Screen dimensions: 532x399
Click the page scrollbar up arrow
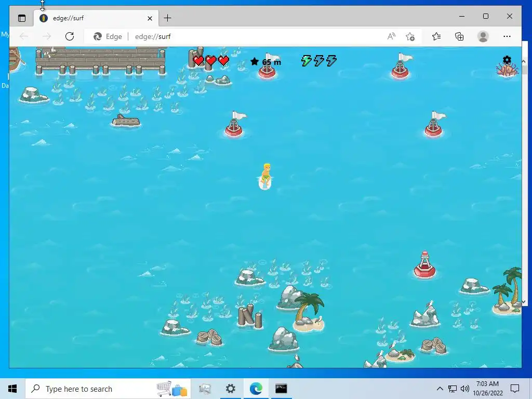pos(524,61)
